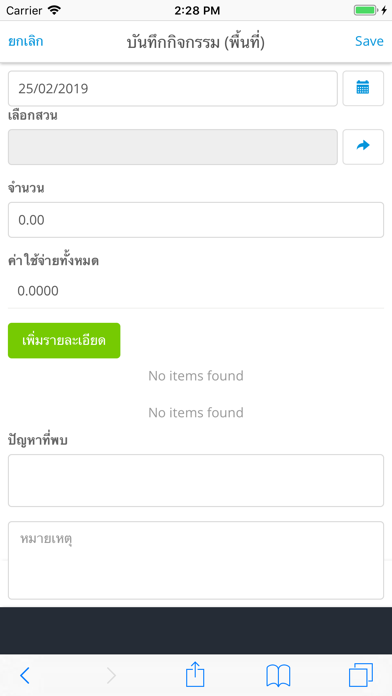
Task: Tap the page title บันทึกกิจกรรม (พื้นที่)
Action: [x=196, y=42]
